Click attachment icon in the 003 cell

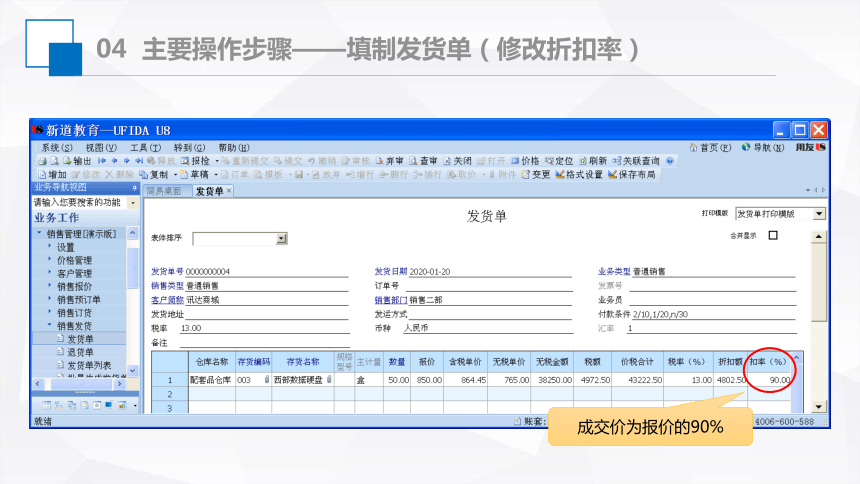click(267, 379)
